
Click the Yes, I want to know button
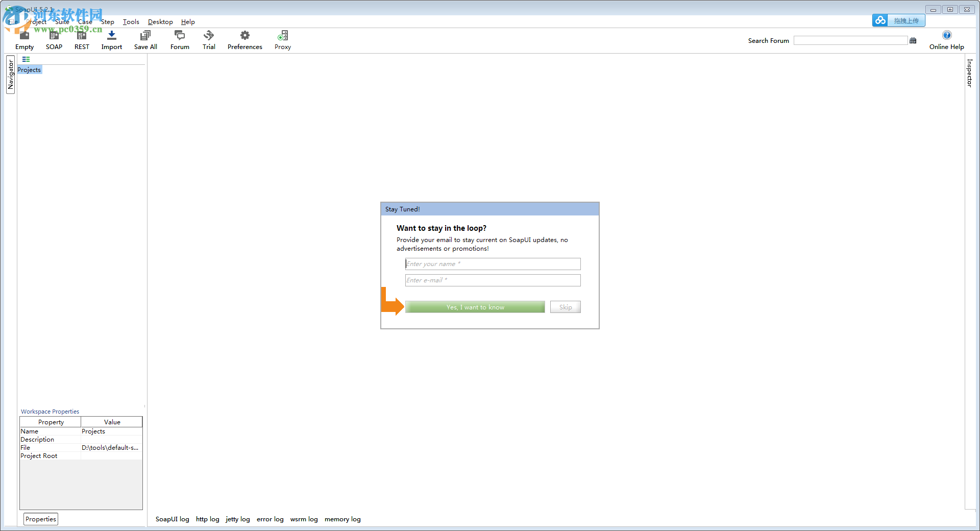[474, 307]
